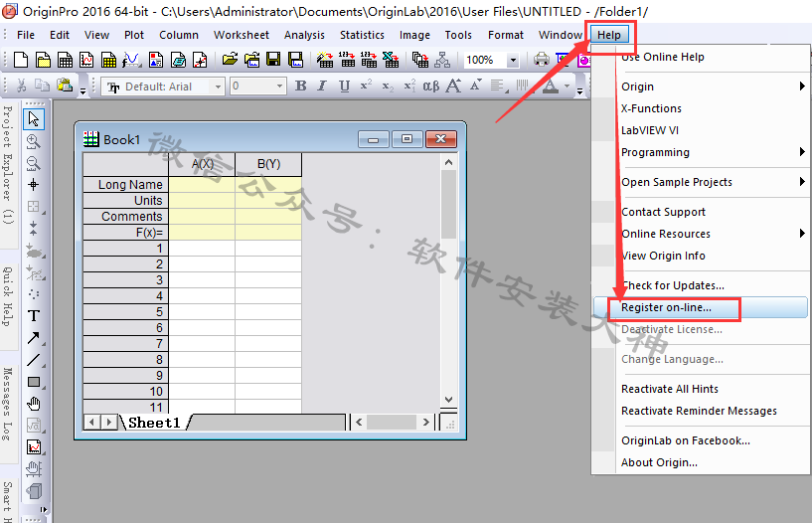Click the New Workbook toolbar icon
Screen dimensions: 812x523
coord(65,60)
